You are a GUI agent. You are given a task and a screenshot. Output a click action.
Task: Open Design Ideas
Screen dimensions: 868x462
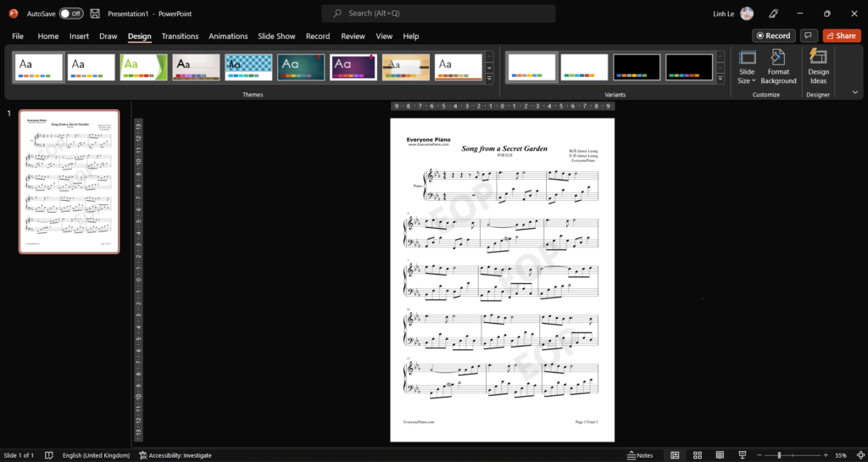pyautogui.click(x=818, y=67)
